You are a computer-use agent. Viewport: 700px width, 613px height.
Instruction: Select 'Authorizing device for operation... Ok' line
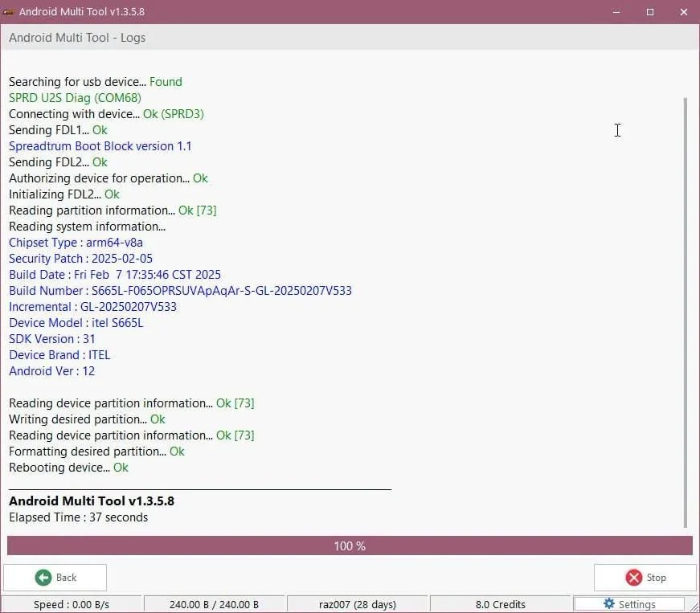[x=108, y=178]
